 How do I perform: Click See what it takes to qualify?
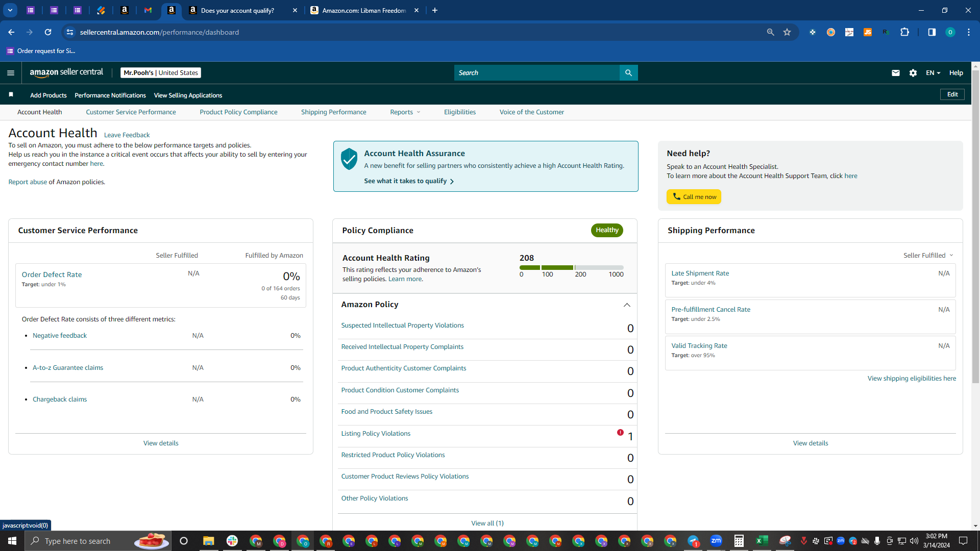click(409, 181)
